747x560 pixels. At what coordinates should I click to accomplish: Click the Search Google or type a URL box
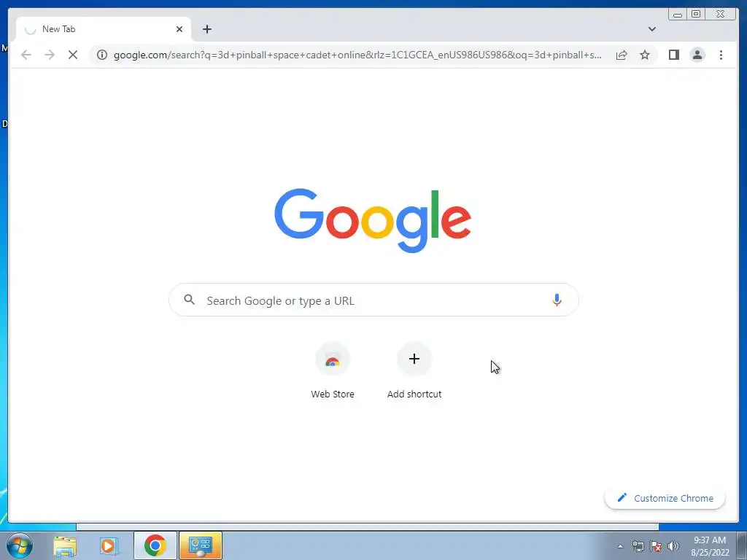pos(373,300)
